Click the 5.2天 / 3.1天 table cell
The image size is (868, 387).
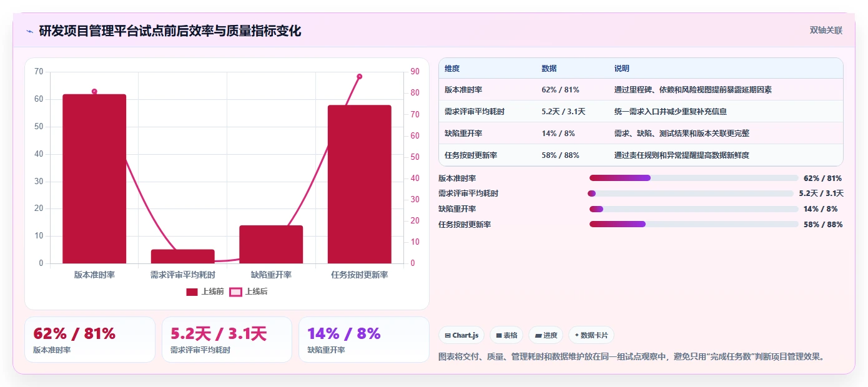coord(563,112)
